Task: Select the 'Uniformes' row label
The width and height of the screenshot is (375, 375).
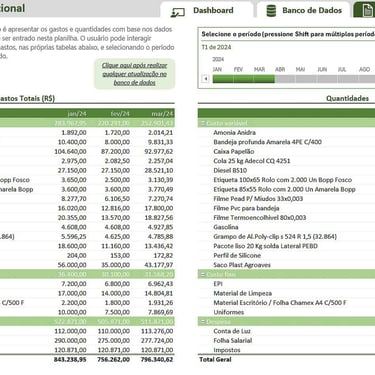Action: point(229,312)
